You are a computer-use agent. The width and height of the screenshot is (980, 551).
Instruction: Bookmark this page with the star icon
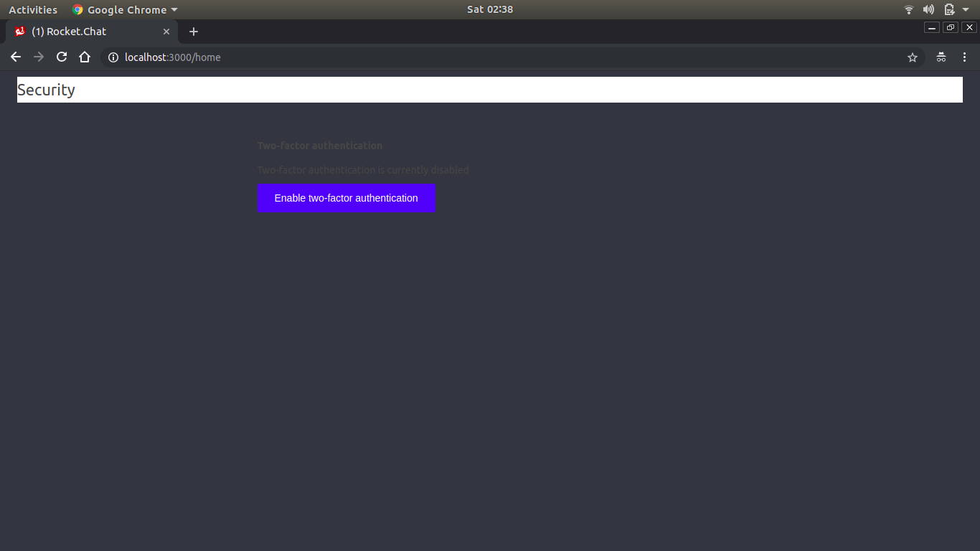(912, 57)
